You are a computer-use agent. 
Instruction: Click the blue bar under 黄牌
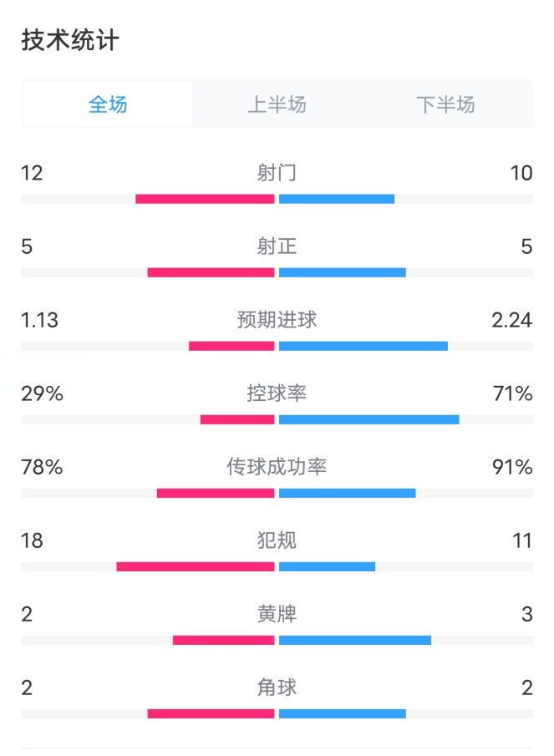(355, 640)
